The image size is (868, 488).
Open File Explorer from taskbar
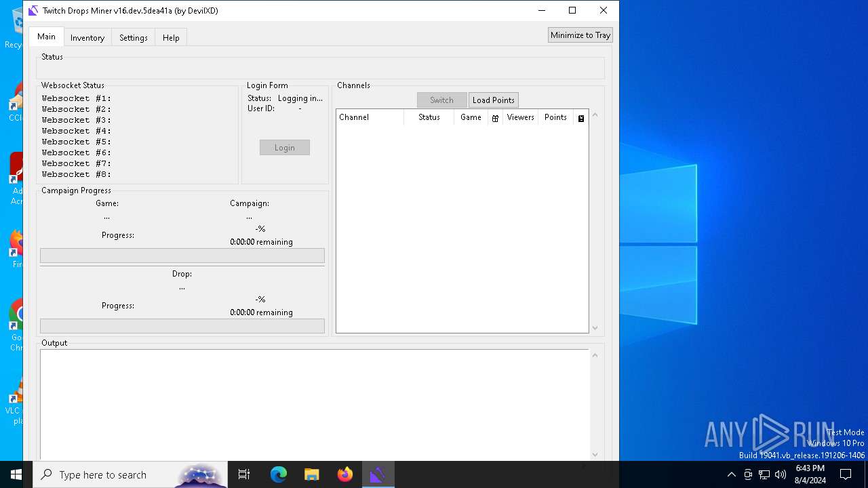(311, 474)
